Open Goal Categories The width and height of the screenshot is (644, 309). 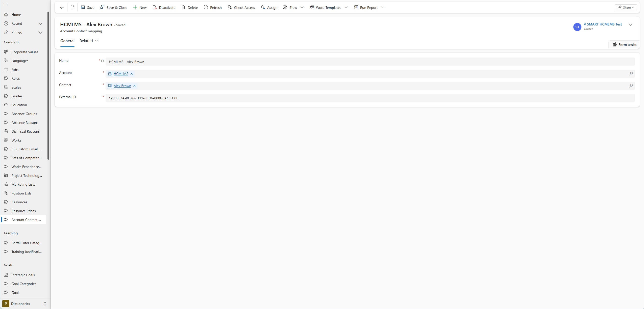[23, 284]
